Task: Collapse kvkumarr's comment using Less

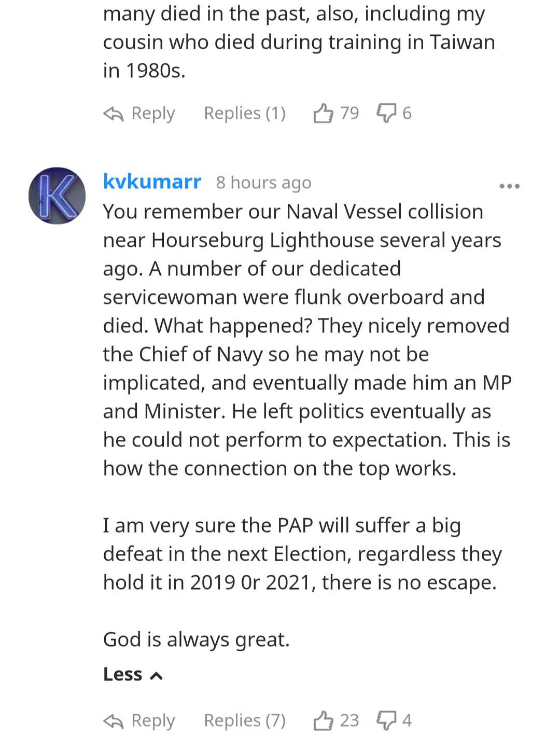Action: [x=133, y=674]
